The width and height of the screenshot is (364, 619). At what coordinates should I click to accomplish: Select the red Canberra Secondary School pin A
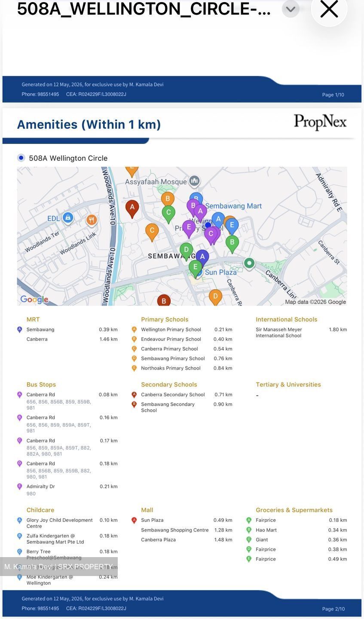132,208
